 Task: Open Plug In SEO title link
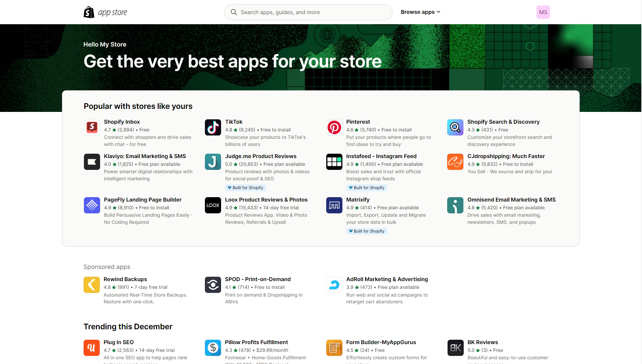(x=119, y=342)
